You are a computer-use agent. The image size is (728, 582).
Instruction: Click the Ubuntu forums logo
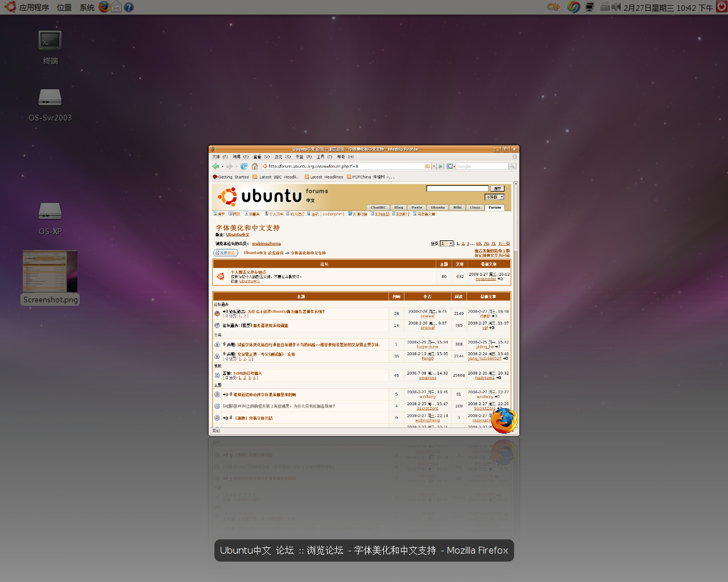tap(272, 196)
